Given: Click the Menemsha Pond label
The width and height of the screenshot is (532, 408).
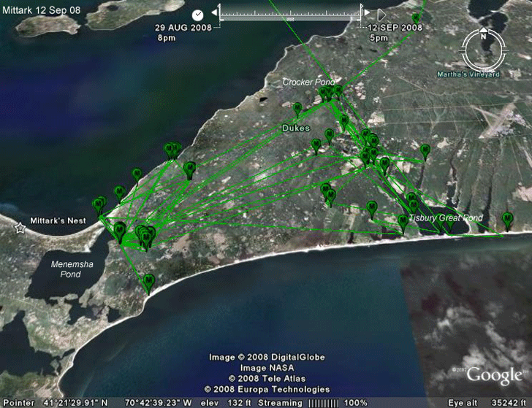Looking at the screenshot, I should pos(72,269).
